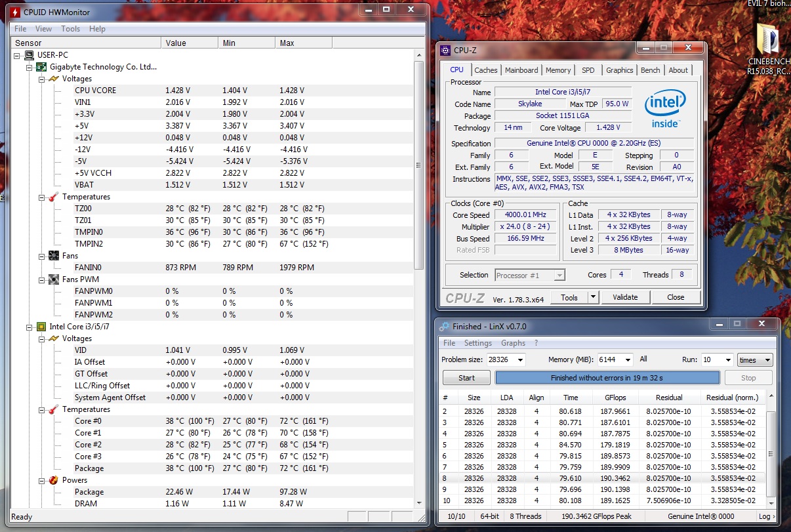Click the Gigabyte Voltages lightning icon
The image size is (791, 532).
coord(54,79)
